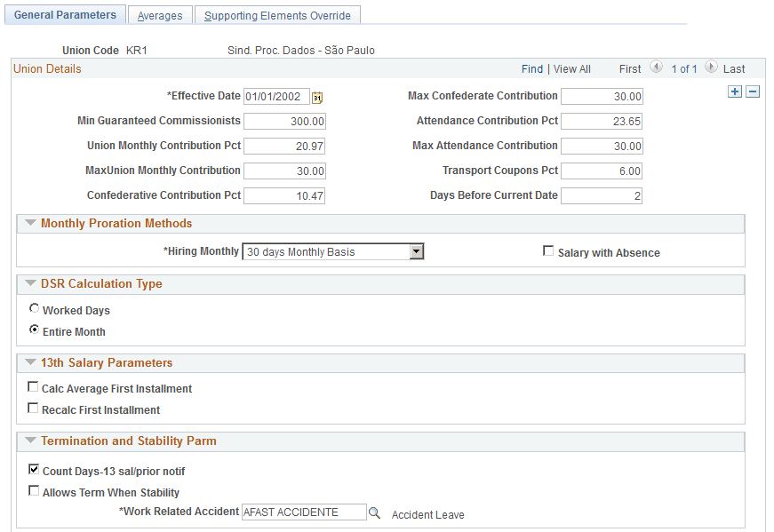The height and width of the screenshot is (532, 774).
Task: Edit Max Attendance Contribution field
Action: click(x=602, y=146)
